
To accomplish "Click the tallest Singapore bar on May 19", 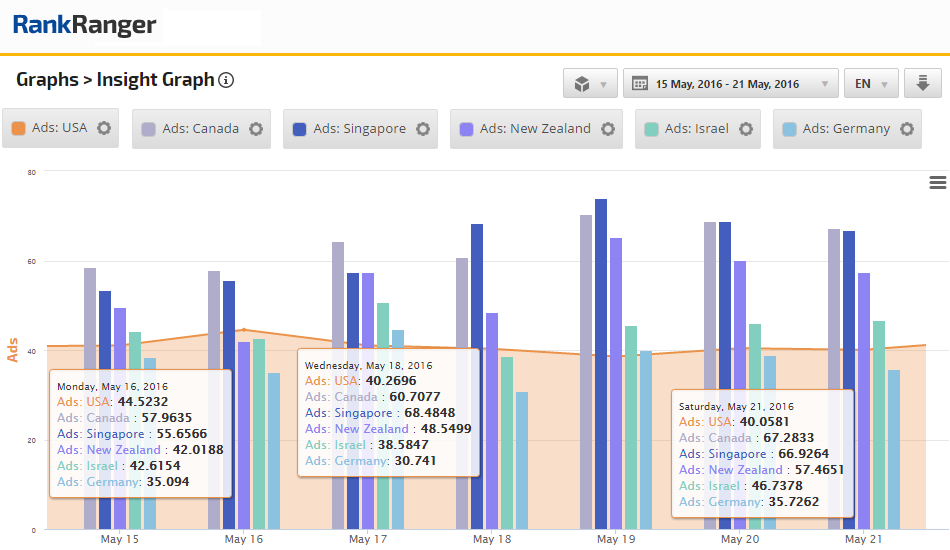I will click(601, 360).
